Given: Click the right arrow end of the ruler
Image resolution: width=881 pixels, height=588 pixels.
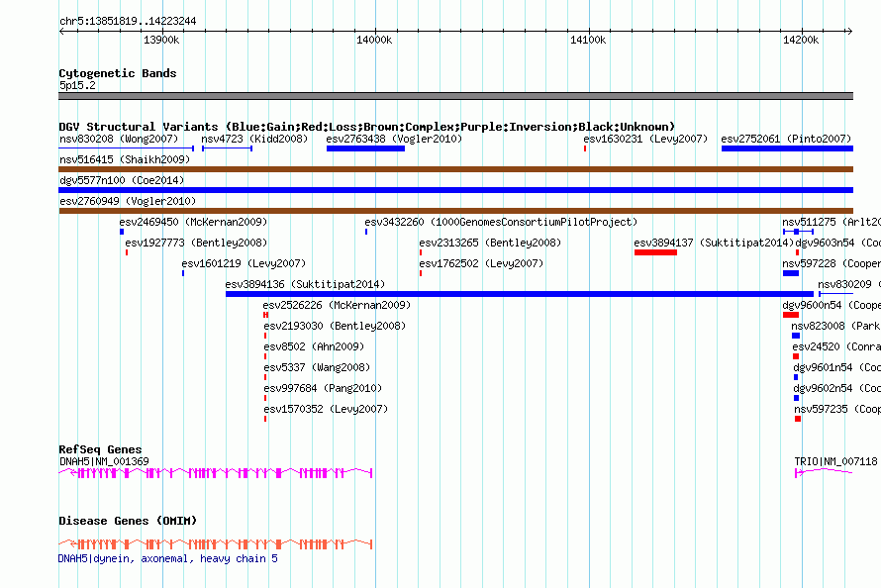Looking at the screenshot, I should coord(850,32).
